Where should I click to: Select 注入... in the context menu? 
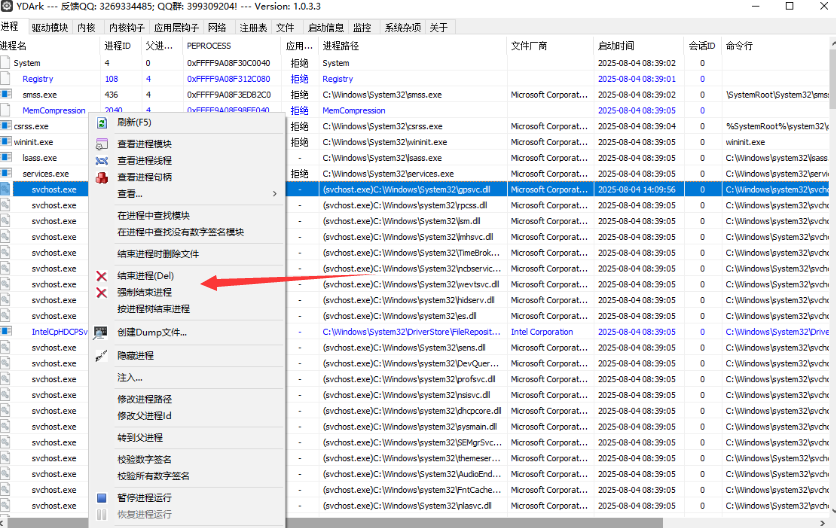130,378
